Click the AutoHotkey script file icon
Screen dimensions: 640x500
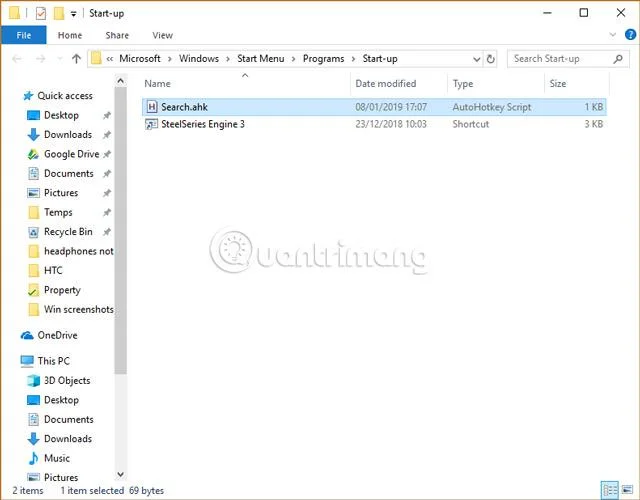(151, 107)
